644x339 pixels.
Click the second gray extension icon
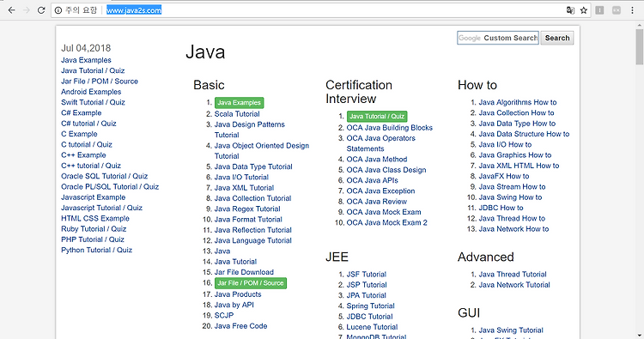tap(617, 10)
